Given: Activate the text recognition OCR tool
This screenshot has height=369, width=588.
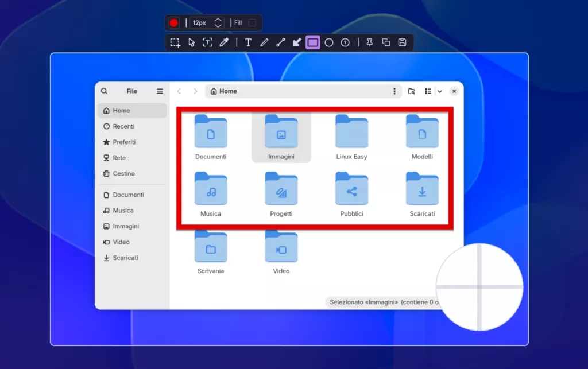Looking at the screenshot, I should (x=208, y=42).
